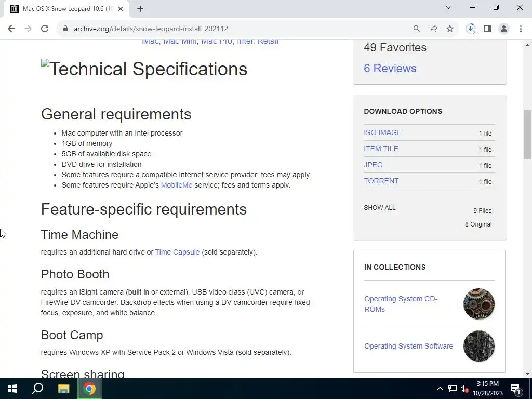Open File Explorer from taskbar

pyautogui.click(x=63, y=389)
